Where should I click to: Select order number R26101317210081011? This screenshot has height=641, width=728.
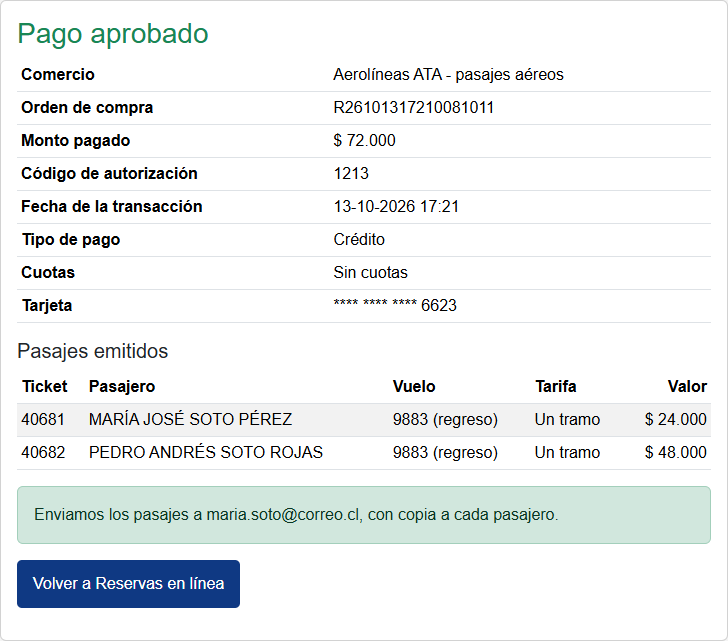(x=413, y=107)
